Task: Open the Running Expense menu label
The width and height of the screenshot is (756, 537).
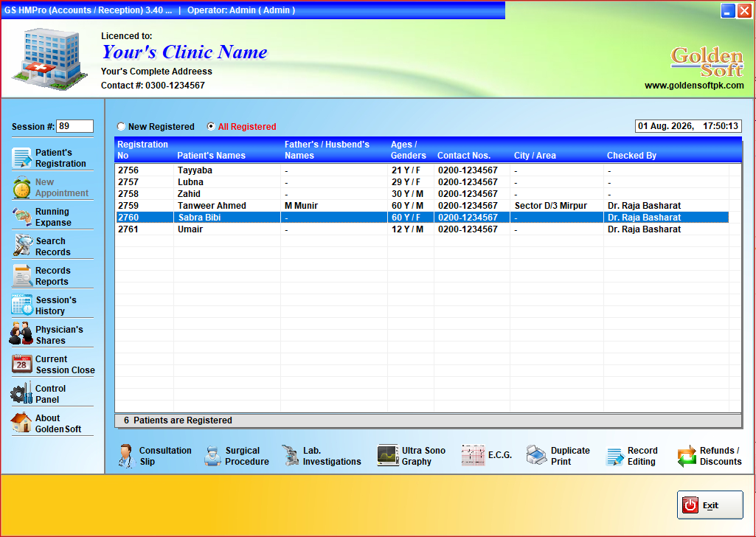Action: click(53, 217)
